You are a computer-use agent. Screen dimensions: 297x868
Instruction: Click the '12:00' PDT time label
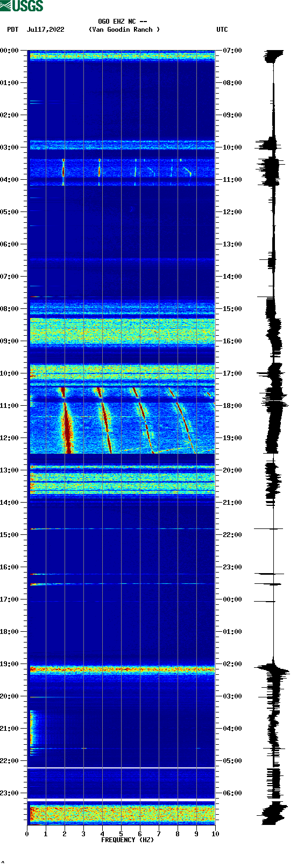10,438
